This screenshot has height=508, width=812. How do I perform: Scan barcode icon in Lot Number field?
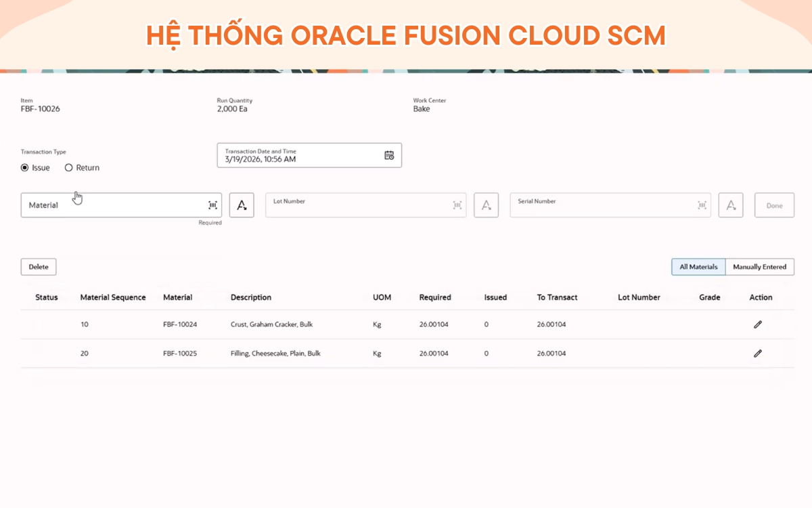pyautogui.click(x=457, y=205)
